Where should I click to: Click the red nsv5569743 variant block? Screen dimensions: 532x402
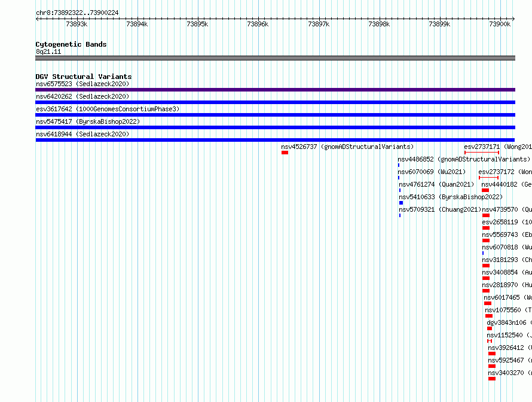click(x=486, y=240)
